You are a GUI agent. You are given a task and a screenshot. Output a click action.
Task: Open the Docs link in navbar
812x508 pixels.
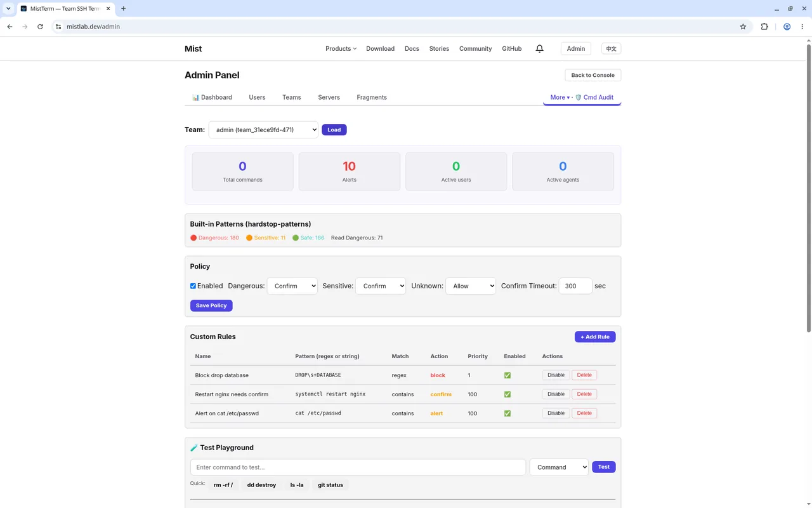(x=412, y=48)
